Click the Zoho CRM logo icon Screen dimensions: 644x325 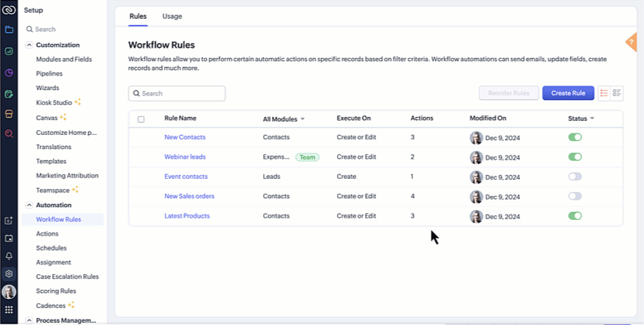pyautogui.click(x=9, y=10)
